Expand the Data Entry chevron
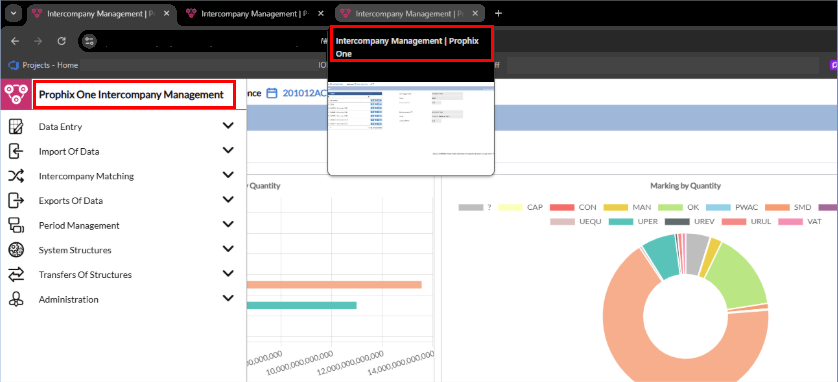838x382 pixels. tap(228, 126)
